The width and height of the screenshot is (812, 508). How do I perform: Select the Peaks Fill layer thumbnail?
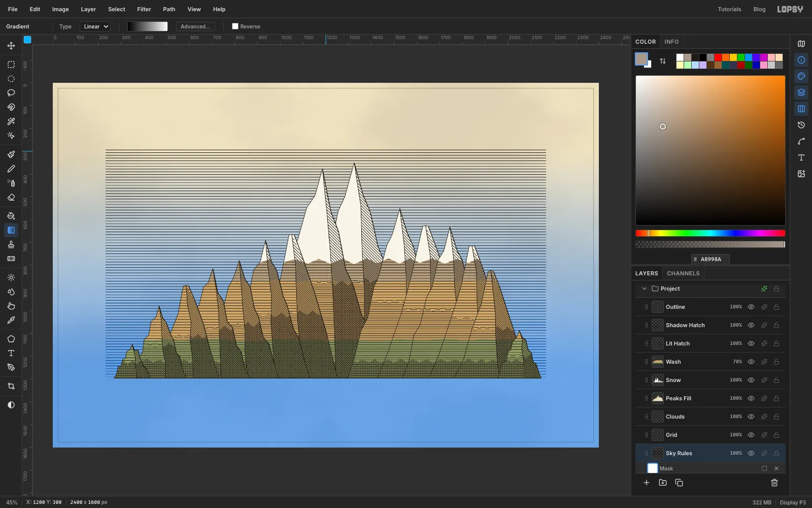(x=658, y=398)
